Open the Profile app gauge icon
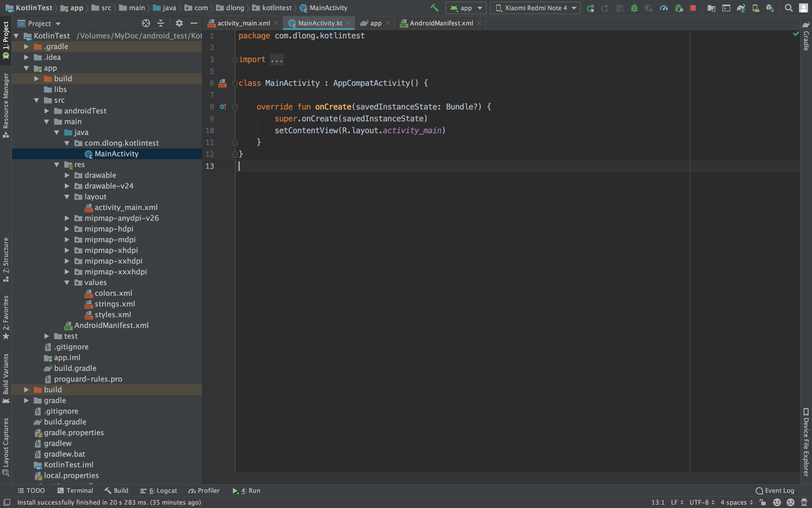The height and width of the screenshot is (508, 812). [663, 8]
